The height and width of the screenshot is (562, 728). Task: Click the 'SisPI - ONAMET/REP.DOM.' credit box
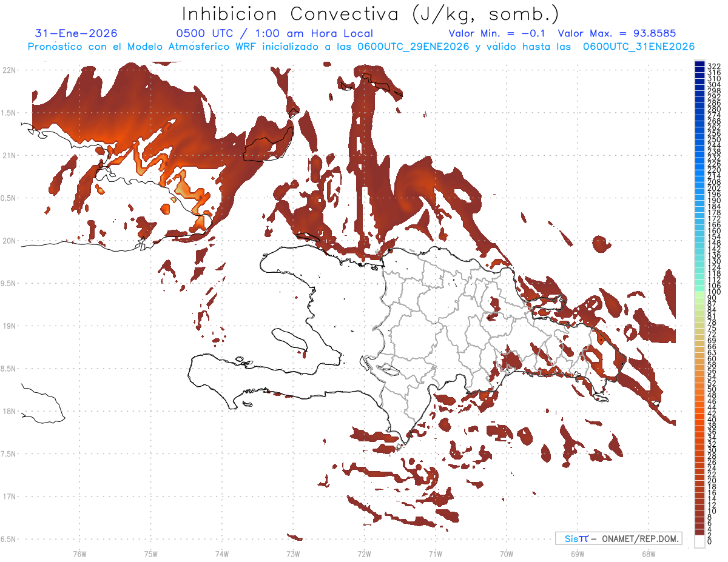tap(619, 538)
